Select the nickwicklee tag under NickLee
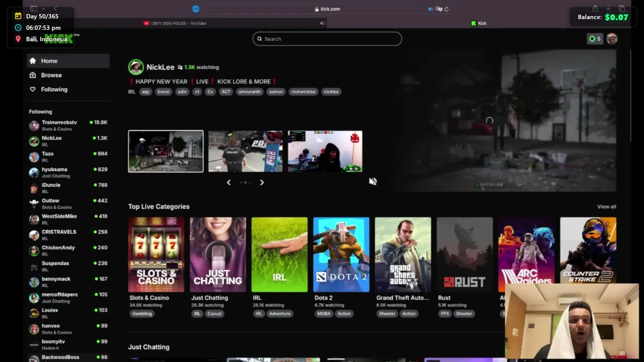Viewport: 644px width, 362px height. [x=303, y=92]
